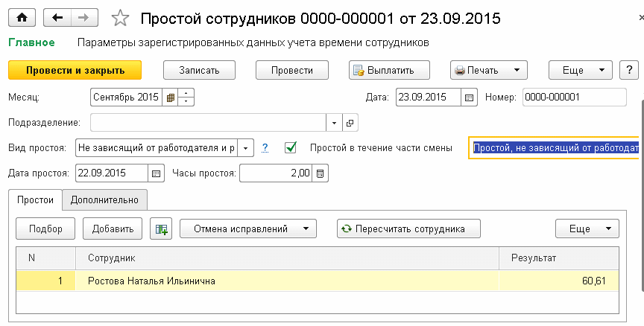This screenshot has height=326, width=644.
Task: Click the Провести и закрыть button
Action: [75, 70]
